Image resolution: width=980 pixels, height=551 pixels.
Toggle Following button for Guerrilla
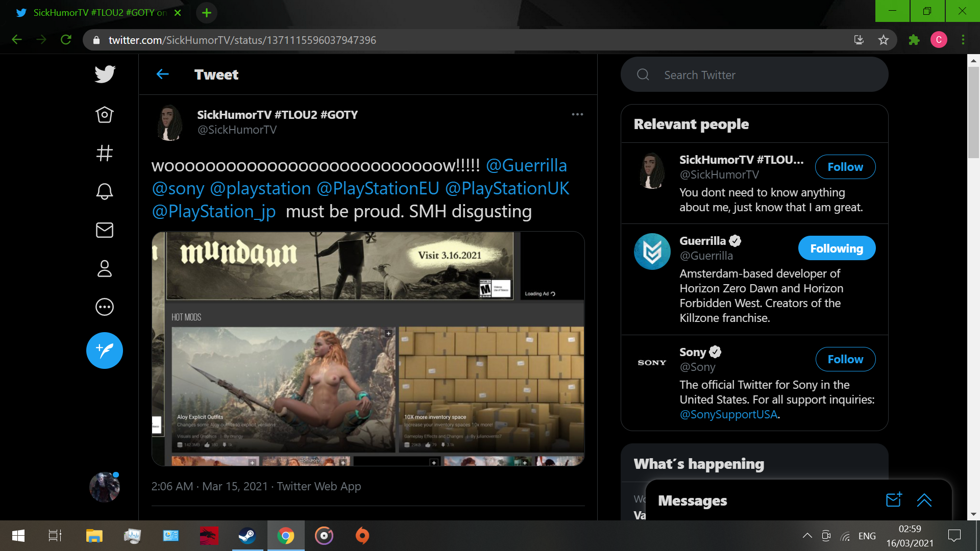[837, 248]
